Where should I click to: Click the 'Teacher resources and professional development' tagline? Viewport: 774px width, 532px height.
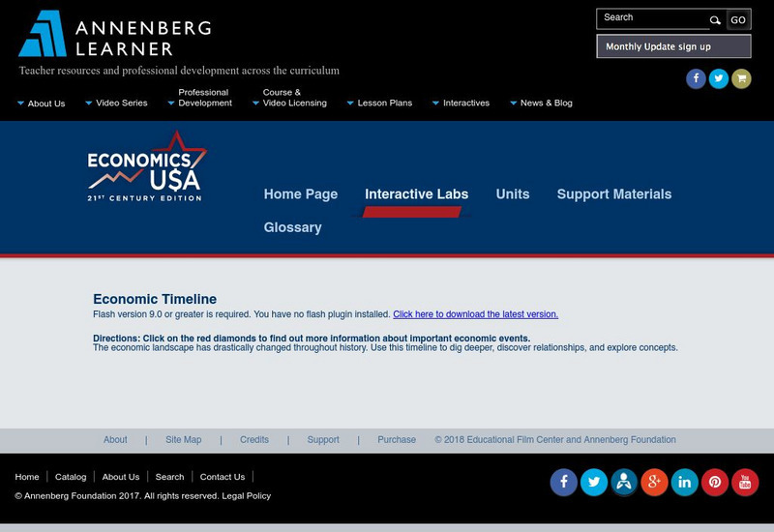pos(179,71)
